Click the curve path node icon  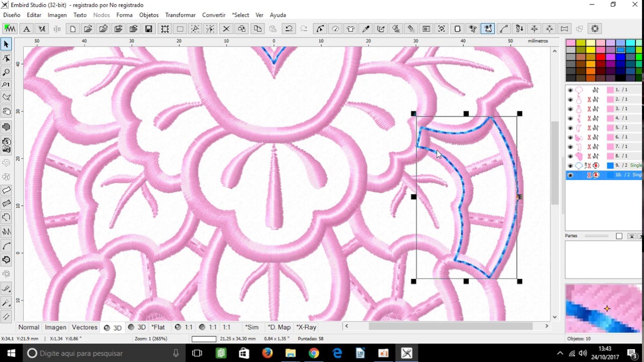point(504,29)
